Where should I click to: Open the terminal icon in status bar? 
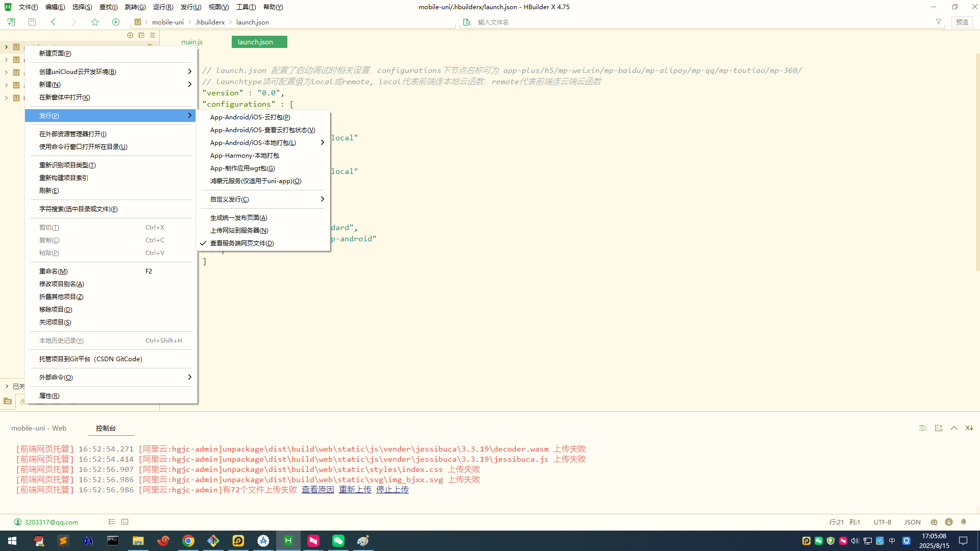[x=125, y=522]
